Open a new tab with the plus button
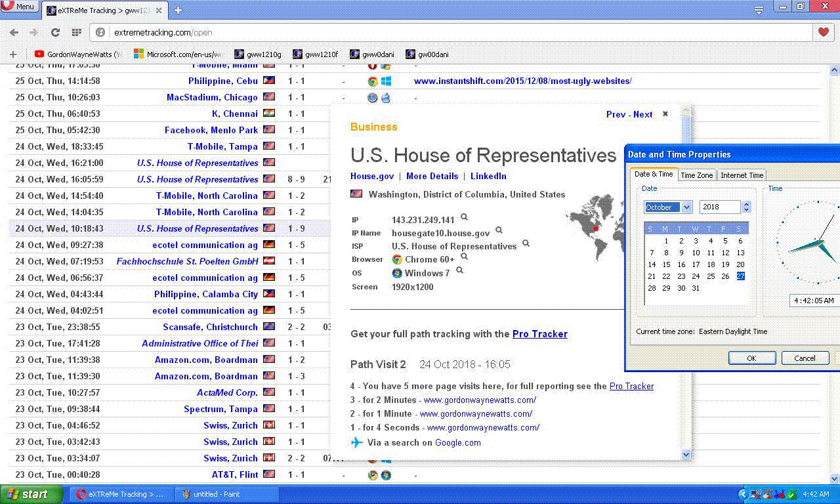The width and height of the screenshot is (840, 504). 178,10
